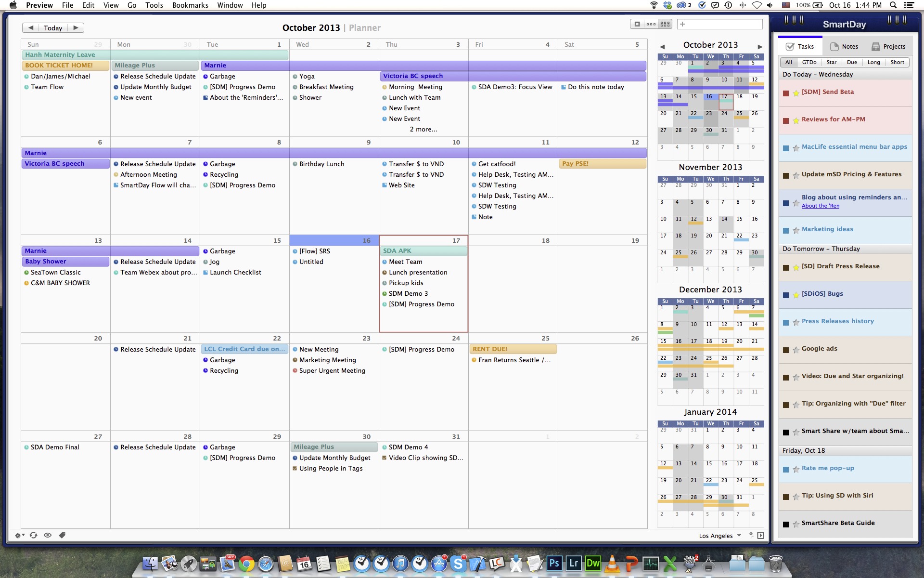Open the Notes tab in SmartDay panel

coord(845,47)
